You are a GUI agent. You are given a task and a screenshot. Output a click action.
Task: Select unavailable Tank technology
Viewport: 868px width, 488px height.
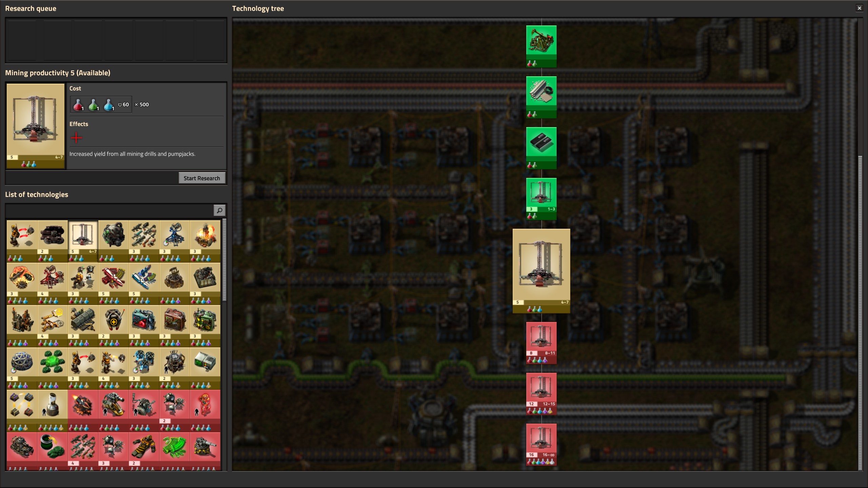click(x=22, y=451)
